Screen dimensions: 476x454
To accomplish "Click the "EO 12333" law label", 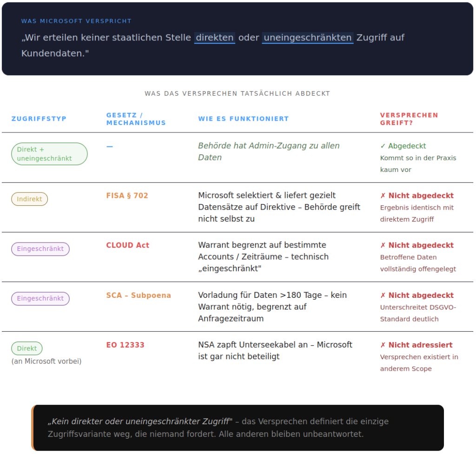I will 125,345.
